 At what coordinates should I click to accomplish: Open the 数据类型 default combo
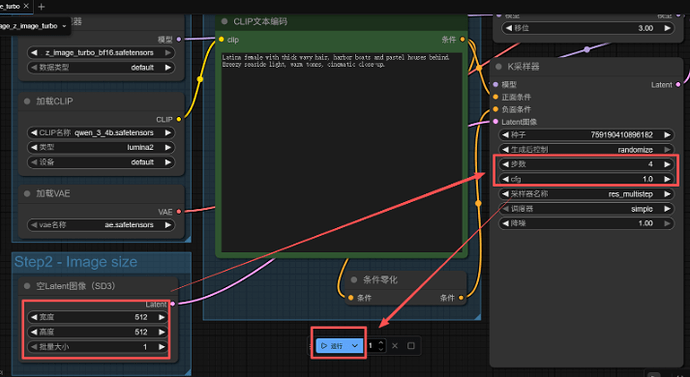[x=101, y=67]
